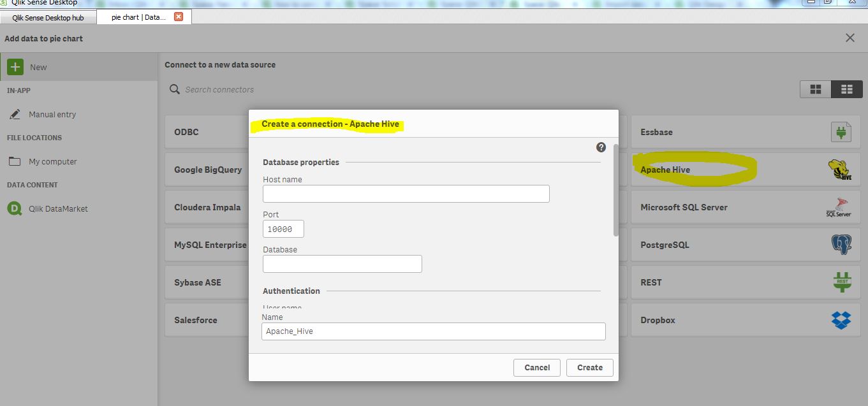
Task: Click the Apache Hive bee logo
Action: click(839, 170)
